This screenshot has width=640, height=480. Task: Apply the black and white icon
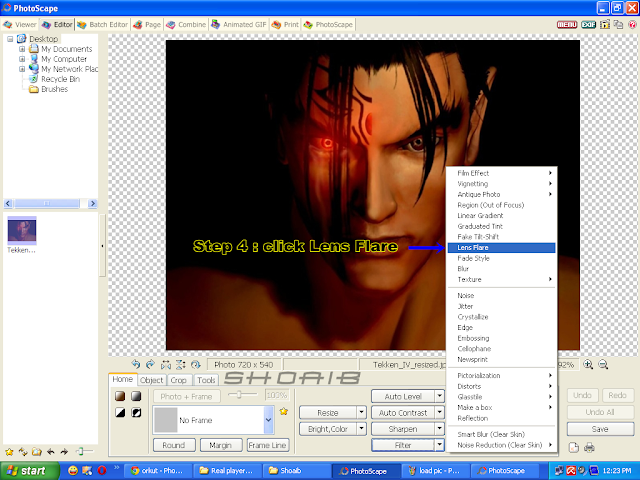(120, 412)
